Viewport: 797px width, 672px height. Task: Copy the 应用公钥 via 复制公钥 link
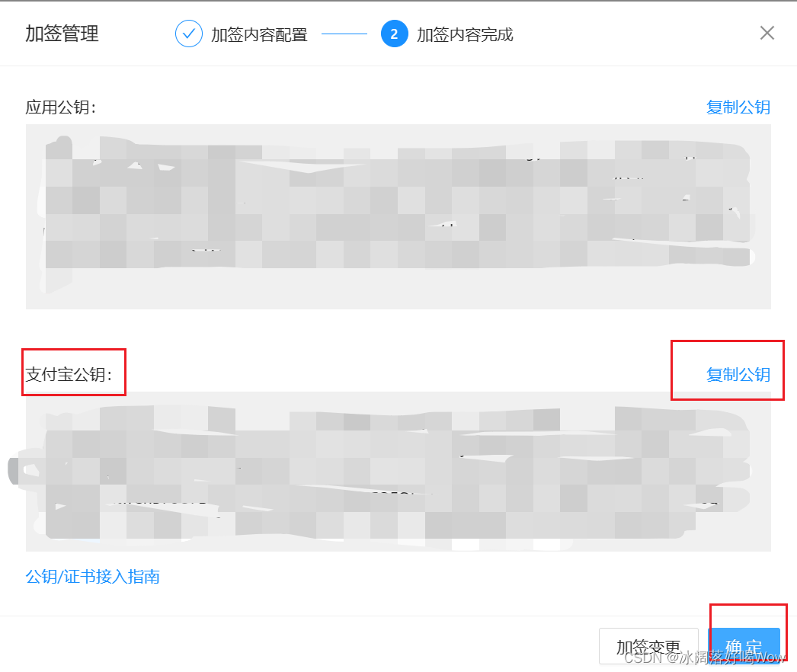click(x=738, y=107)
